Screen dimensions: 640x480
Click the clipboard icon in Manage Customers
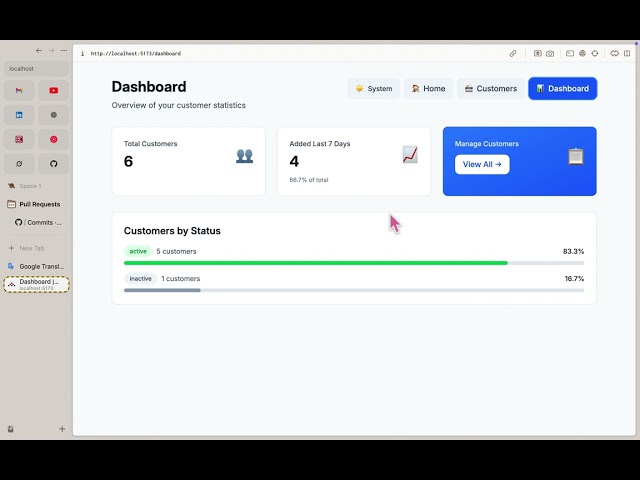576,156
